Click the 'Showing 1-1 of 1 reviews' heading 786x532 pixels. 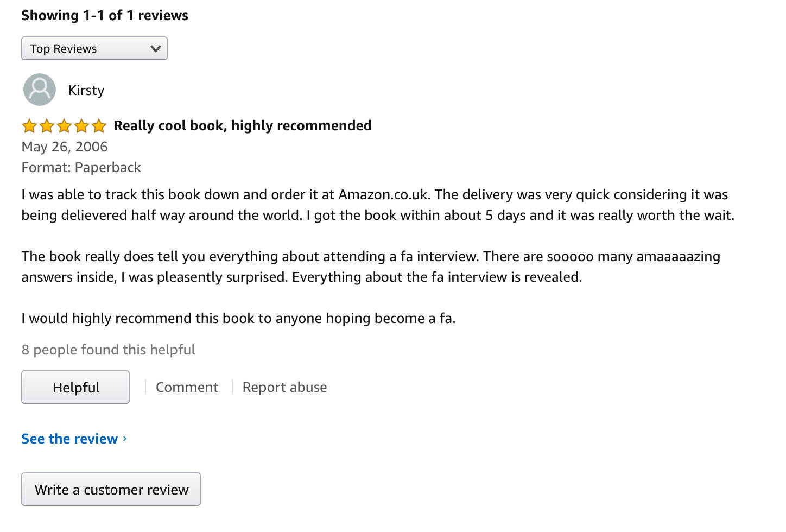pos(105,15)
